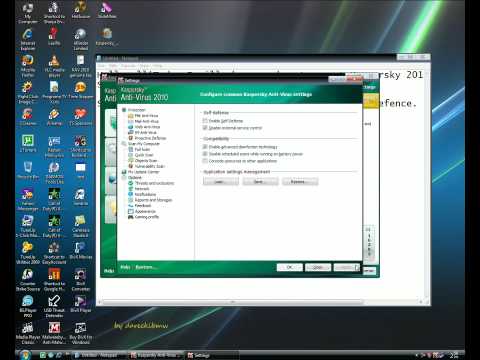
Task: Open the Windows Start menu orb
Action: (x=25, y=355)
